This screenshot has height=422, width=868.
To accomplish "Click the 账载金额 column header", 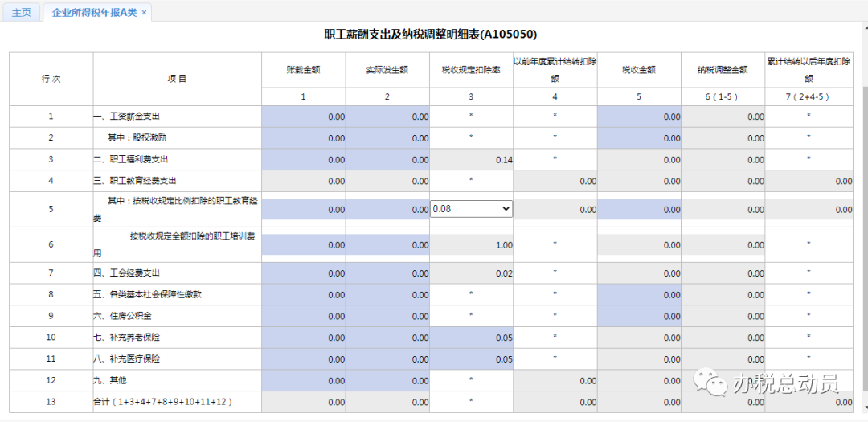I will (303, 70).
